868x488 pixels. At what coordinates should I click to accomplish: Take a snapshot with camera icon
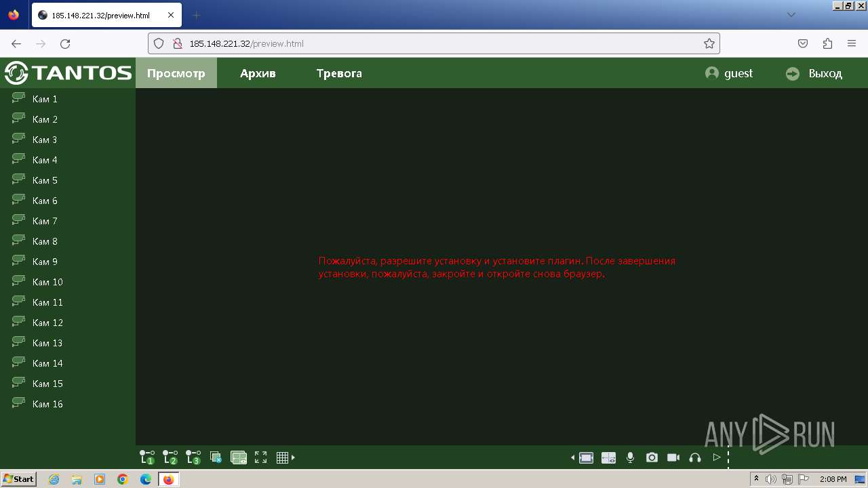tap(652, 457)
